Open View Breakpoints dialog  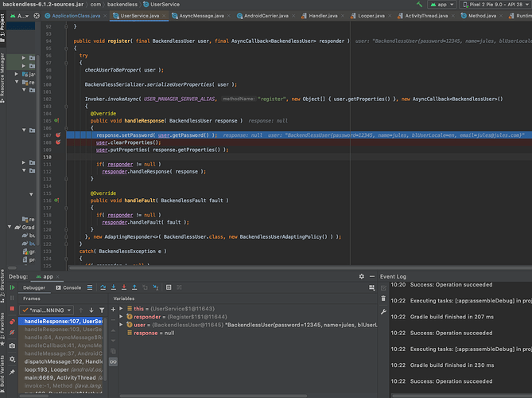[12, 322]
